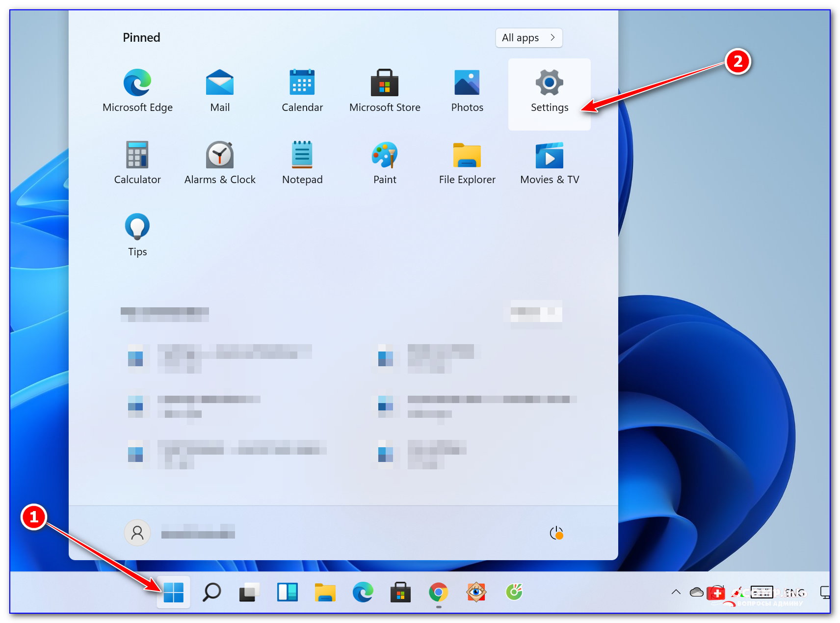Image resolution: width=840 pixels, height=623 pixels.
Task: Open the Calendar app
Action: coord(302,92)
